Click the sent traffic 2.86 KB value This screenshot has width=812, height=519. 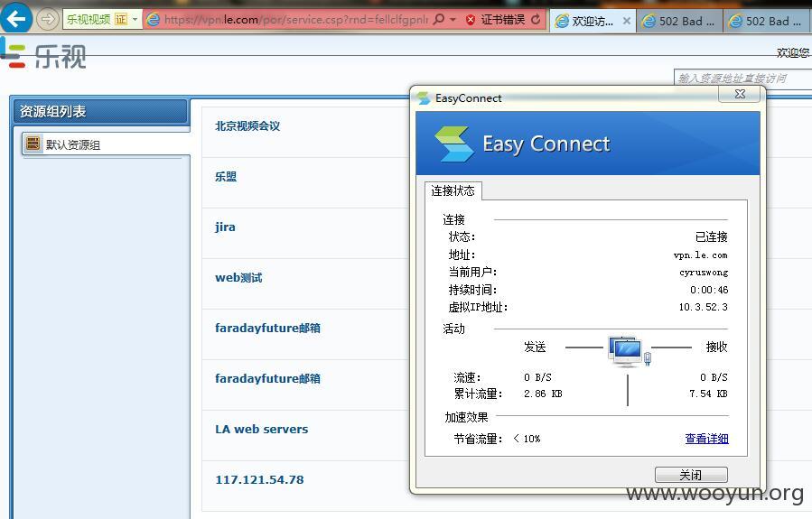(x=543, y=394)
